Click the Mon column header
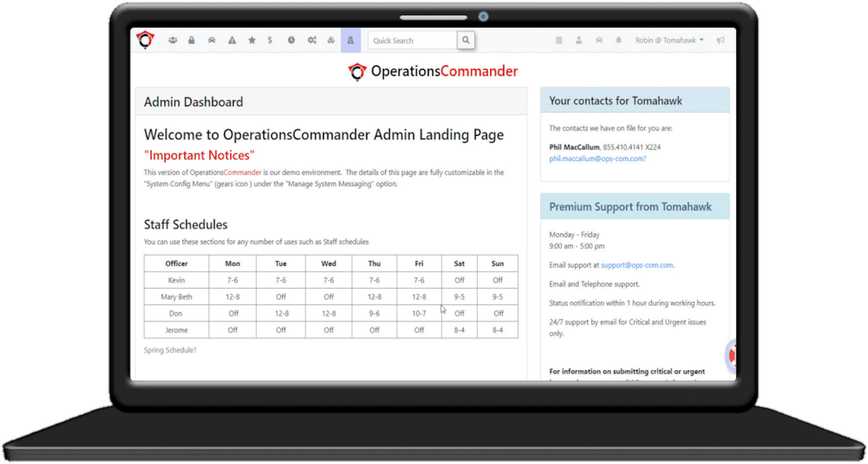The height and width of the screenshot is (464, 868). 232,263
